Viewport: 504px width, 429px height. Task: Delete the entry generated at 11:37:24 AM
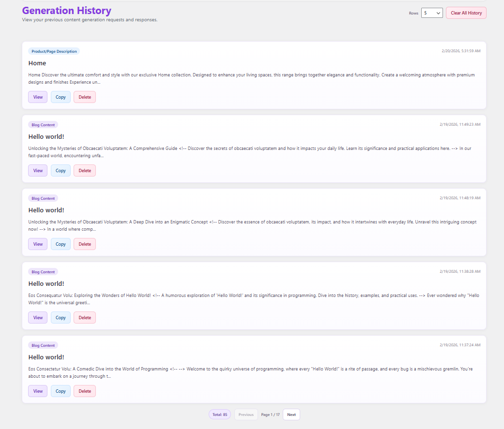(85, 391)
